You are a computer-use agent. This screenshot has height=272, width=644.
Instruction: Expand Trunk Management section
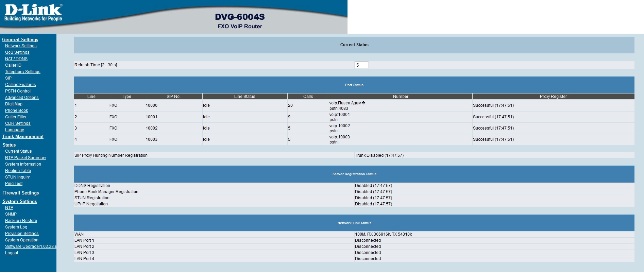coord(23,137)
